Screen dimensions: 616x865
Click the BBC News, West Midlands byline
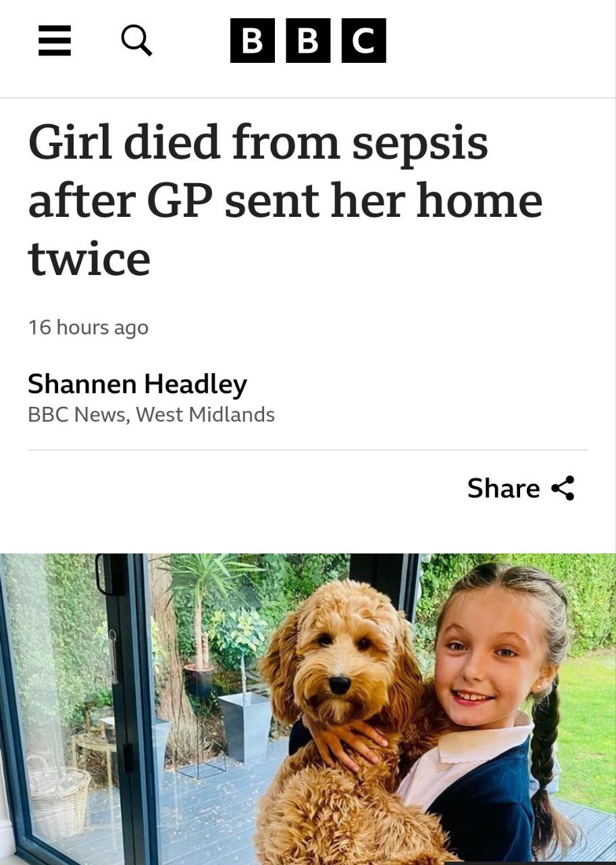151,414
